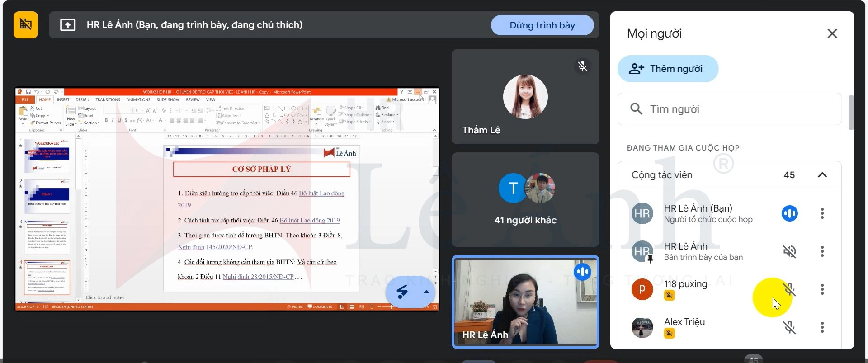Open more options for HR Lê Ánh (Bạn)

(822, 213)
